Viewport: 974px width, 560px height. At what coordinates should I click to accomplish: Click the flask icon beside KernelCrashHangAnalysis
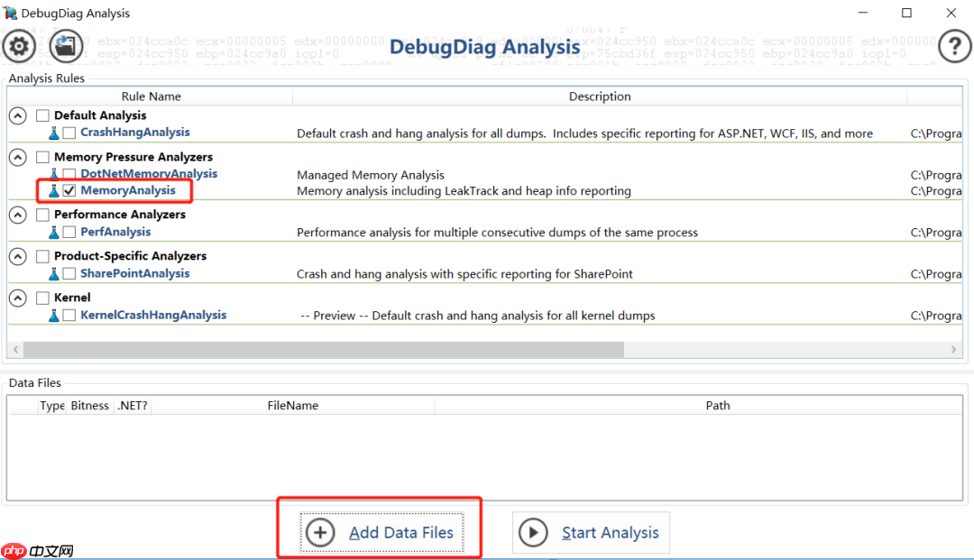coord(54,316)
